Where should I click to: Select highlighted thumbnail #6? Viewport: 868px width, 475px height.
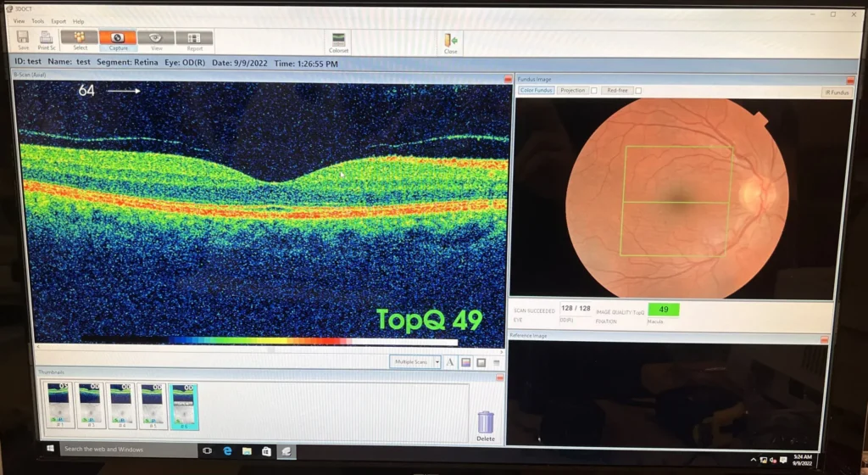tap(184, 406)
